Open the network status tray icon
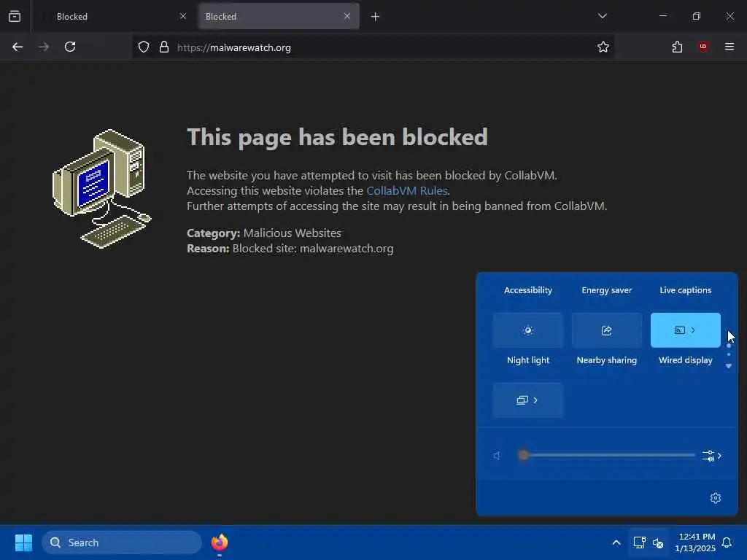 tap(639, 542)
